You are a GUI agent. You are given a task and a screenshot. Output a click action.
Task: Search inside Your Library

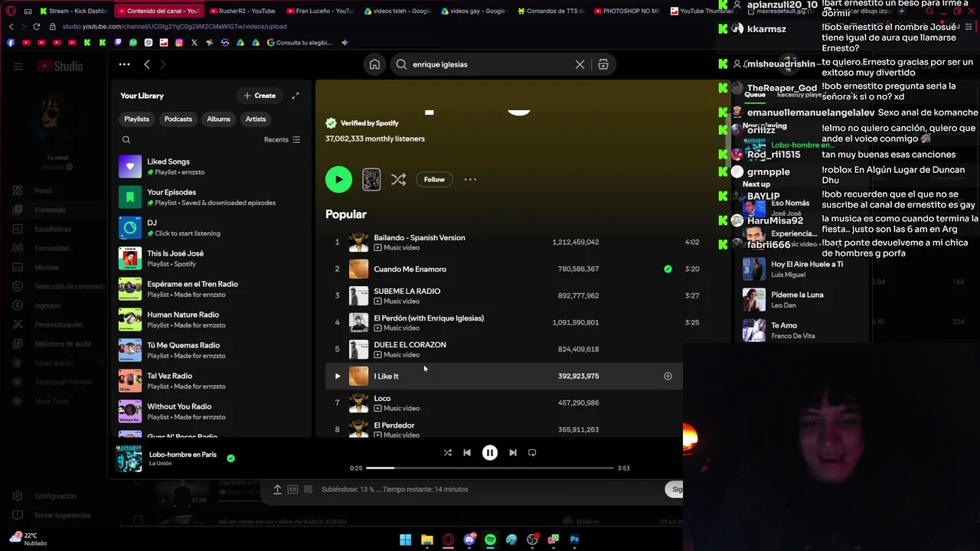pyautogui.click(x=126, y=140)
